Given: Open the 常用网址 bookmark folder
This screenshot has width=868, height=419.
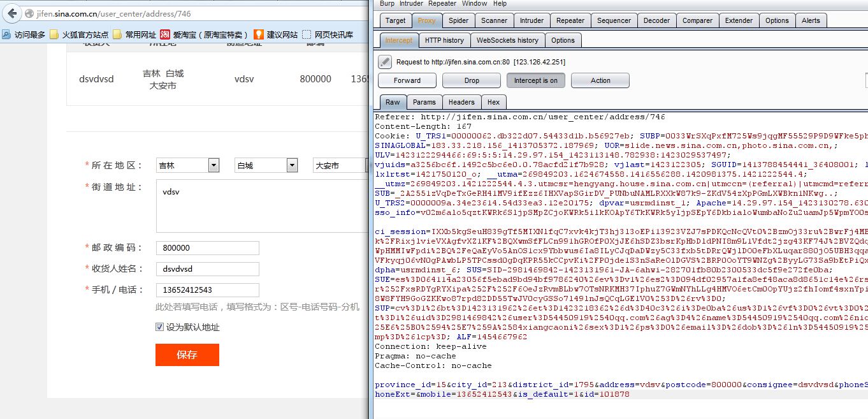Looking at the screenshot, I should click(x=134, y=34).
